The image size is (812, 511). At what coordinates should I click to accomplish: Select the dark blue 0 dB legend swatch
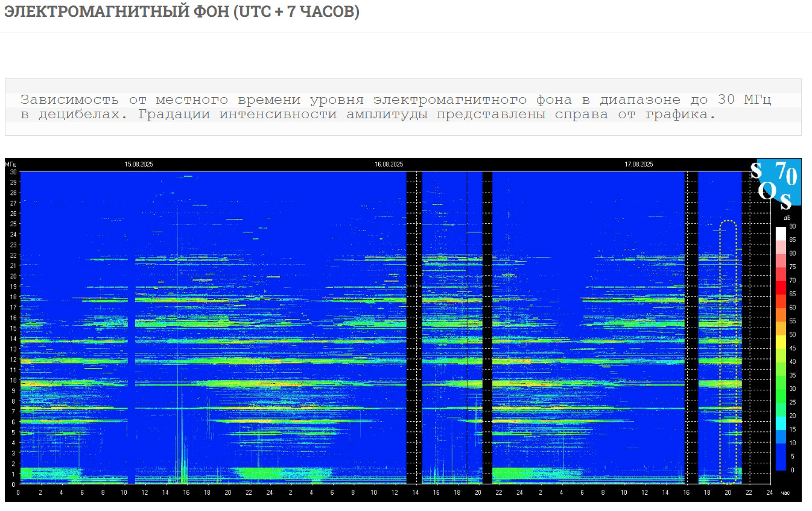(x=781, y=463)
